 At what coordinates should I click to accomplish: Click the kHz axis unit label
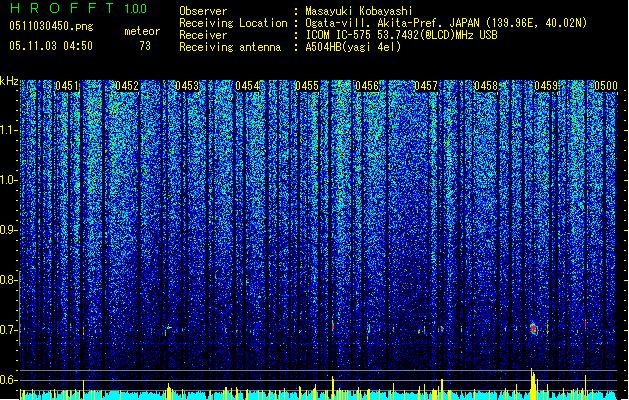(9, 81)
